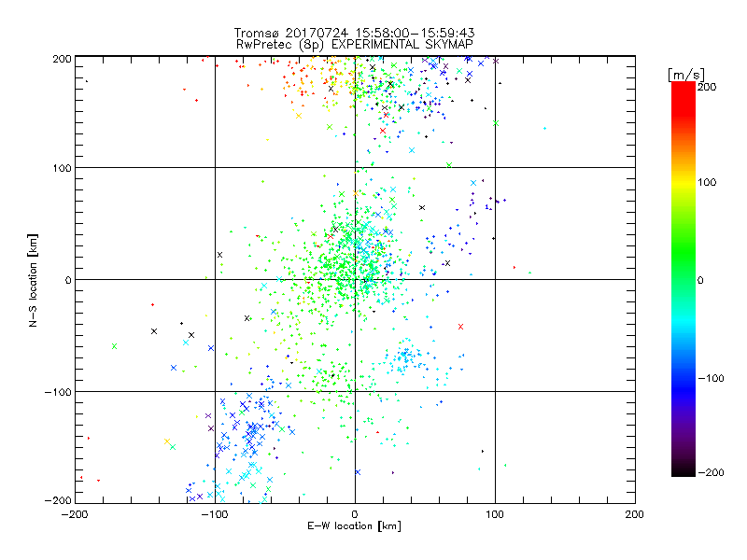Click the colorbar tick label "-200"
The image size is (747, 560).
[x=711, y=472]
